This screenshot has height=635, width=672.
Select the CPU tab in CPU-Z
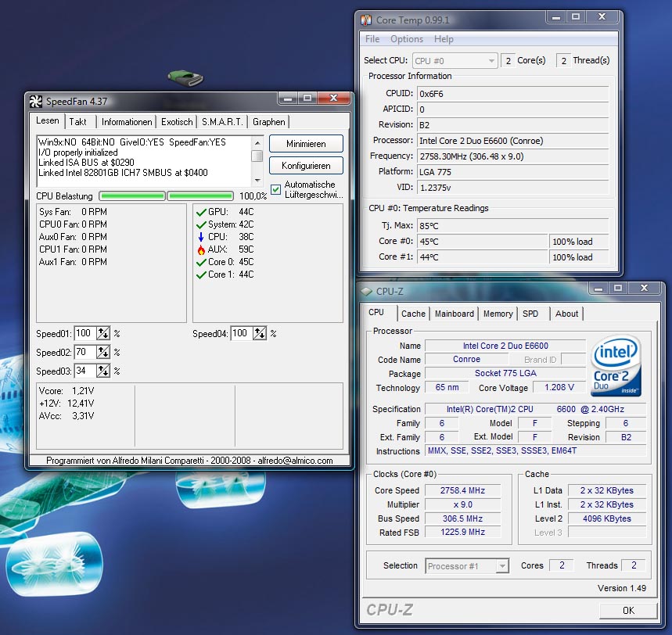tap(376, 312)
